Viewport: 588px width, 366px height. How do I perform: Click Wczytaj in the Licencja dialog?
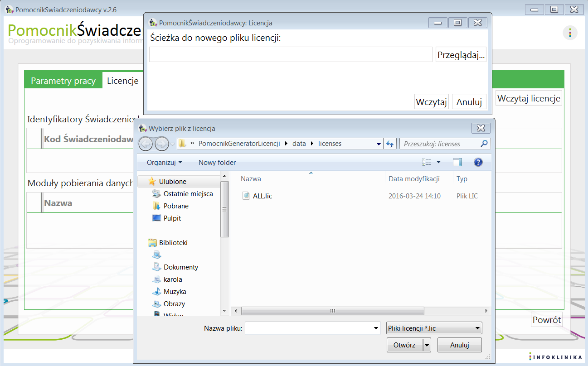[432, 102]
